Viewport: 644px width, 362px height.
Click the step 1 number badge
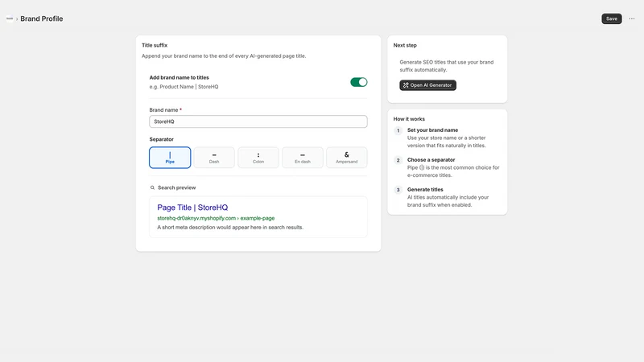398,130
